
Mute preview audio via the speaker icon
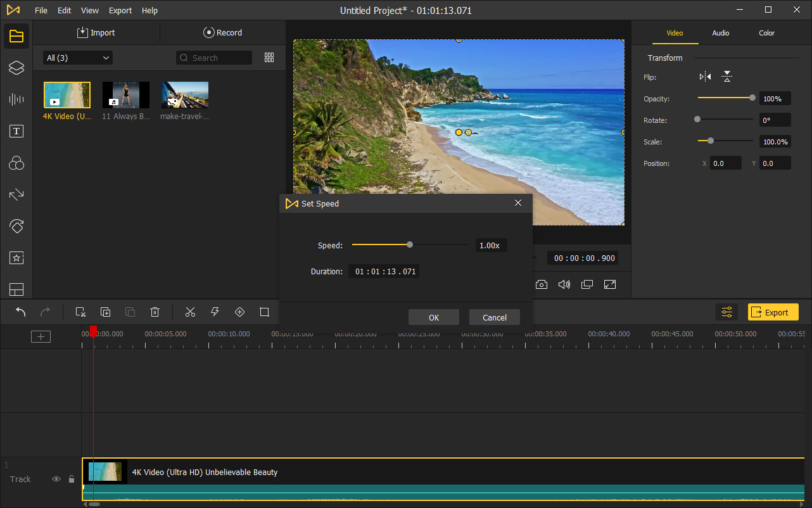pyautogui.click(x=564, y=284)
